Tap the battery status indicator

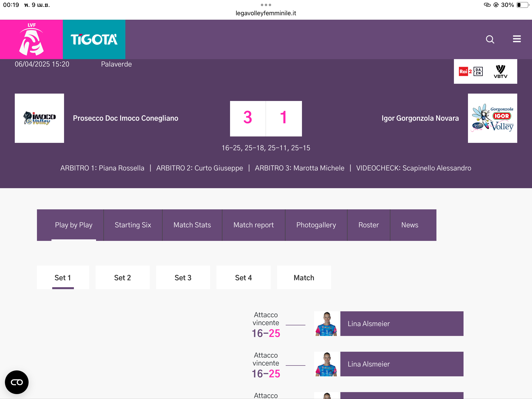[523, 5]
